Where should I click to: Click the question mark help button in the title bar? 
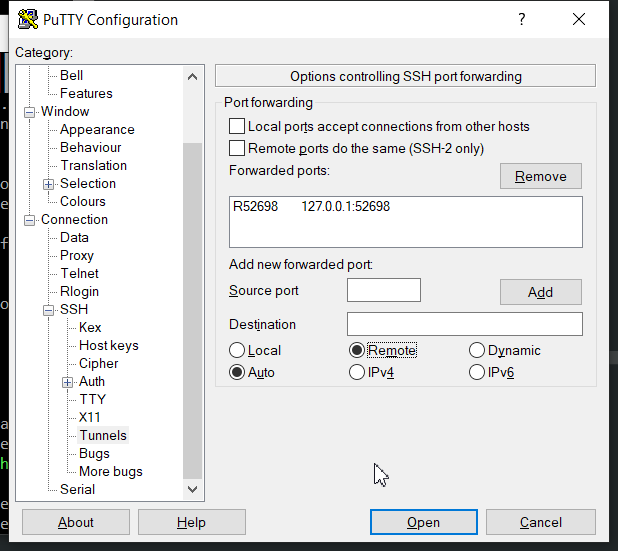(521, 19)
